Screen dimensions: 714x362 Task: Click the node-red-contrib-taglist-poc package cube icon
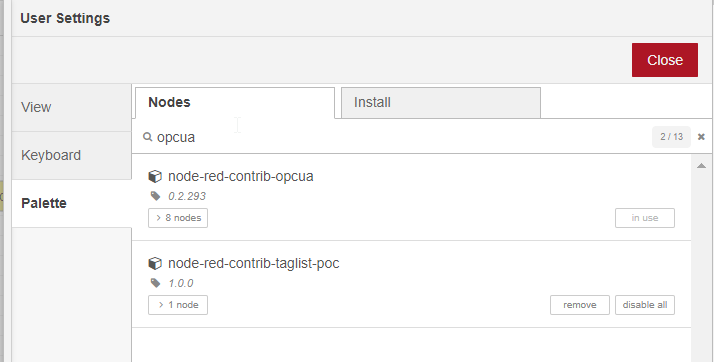coord(155,263)
